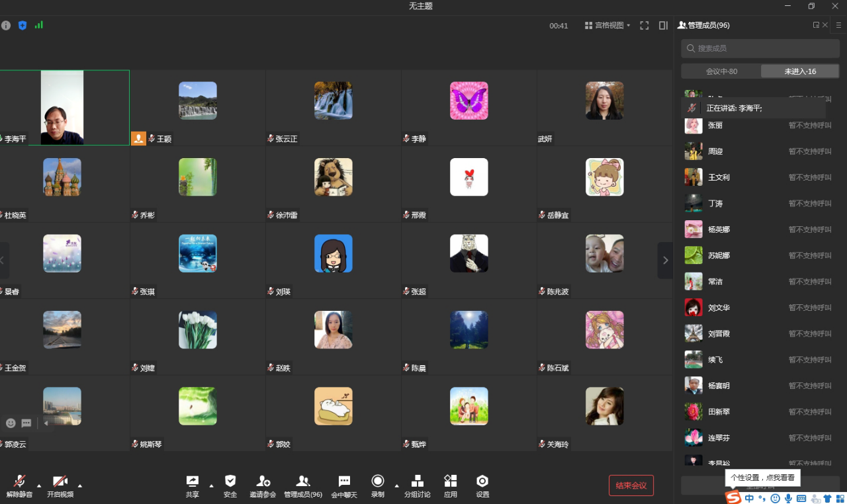The height and width of the screenshot is (504, 847).
Task: Expand audio options arrow beside 解除静音
Action: (x=39, y=485)
